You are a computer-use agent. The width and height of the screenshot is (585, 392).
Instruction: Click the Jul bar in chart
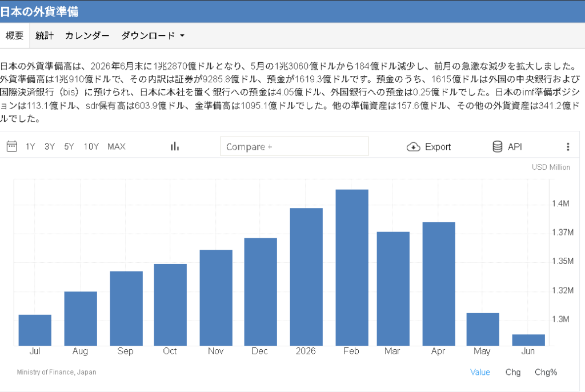[x=35, y=330]
